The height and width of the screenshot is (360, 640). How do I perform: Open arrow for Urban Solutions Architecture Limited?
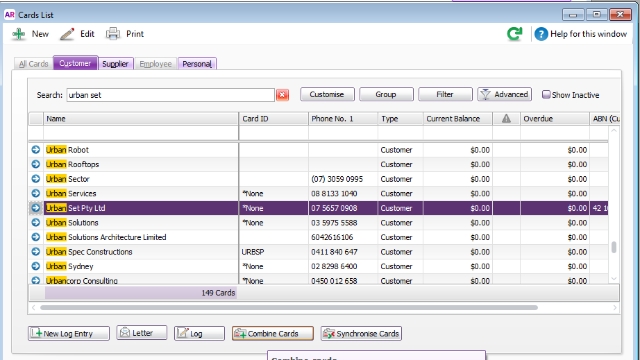[x=36, y=237]
